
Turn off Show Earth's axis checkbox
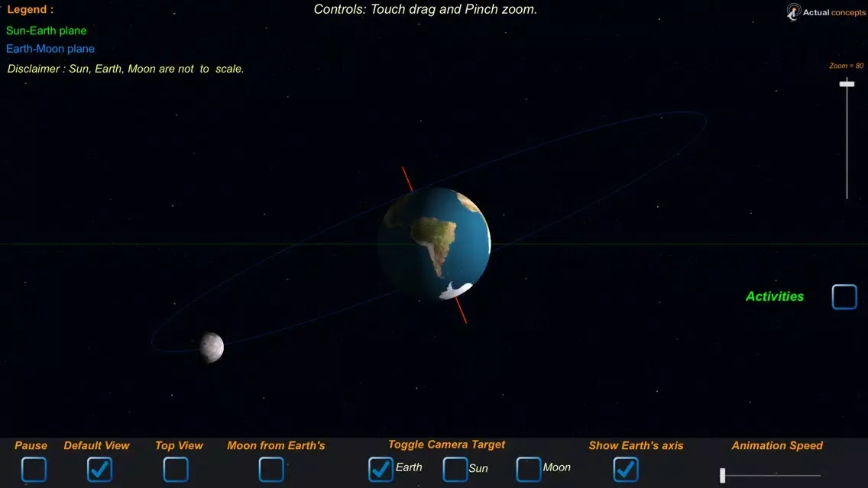click(x=626, y=469)
